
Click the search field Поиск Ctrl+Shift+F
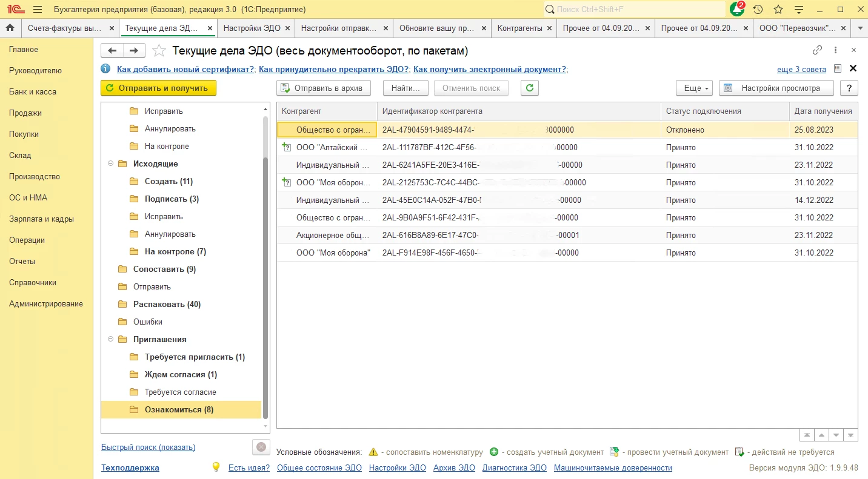(x=634, y=10)
